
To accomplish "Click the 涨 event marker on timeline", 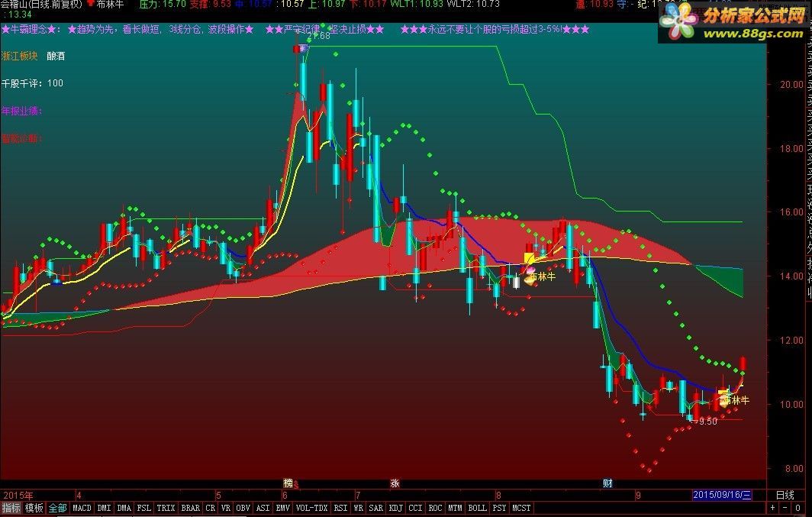I will tap(395, 483).
